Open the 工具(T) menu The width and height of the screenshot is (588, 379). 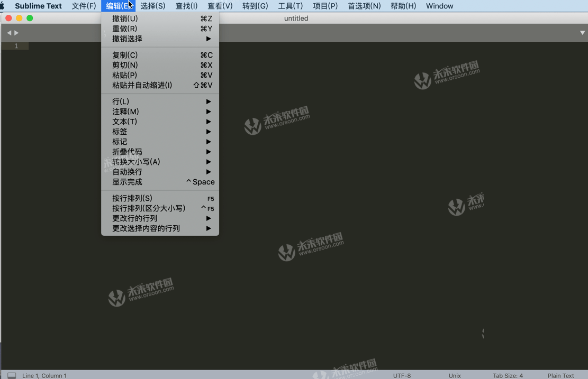pos(290,6)
